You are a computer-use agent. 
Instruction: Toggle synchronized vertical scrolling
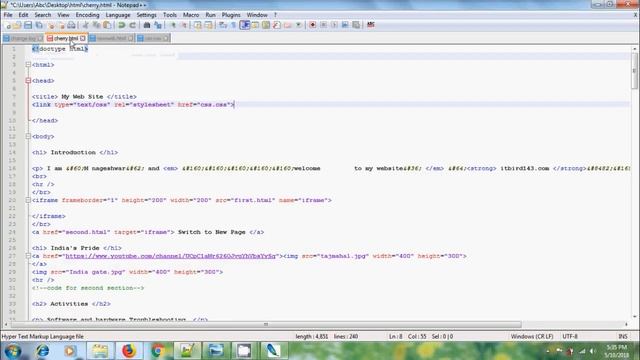coord(198,25)
